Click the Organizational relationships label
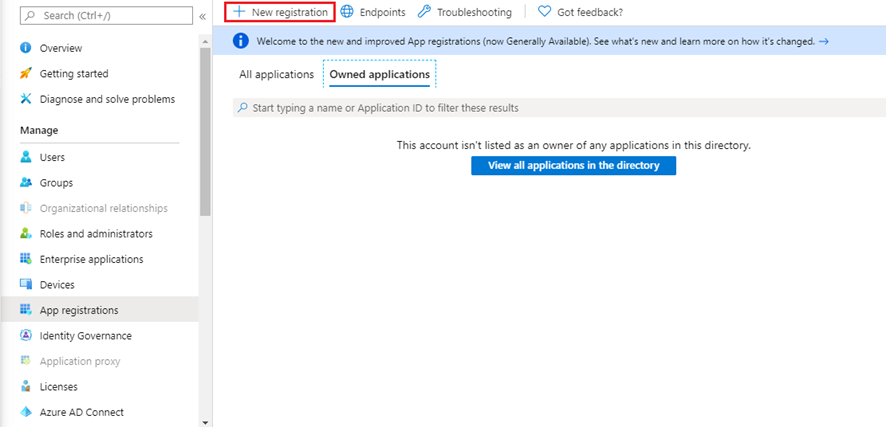Image resolution: width=886 pixels, height=427 pixels. click(103, 208)
